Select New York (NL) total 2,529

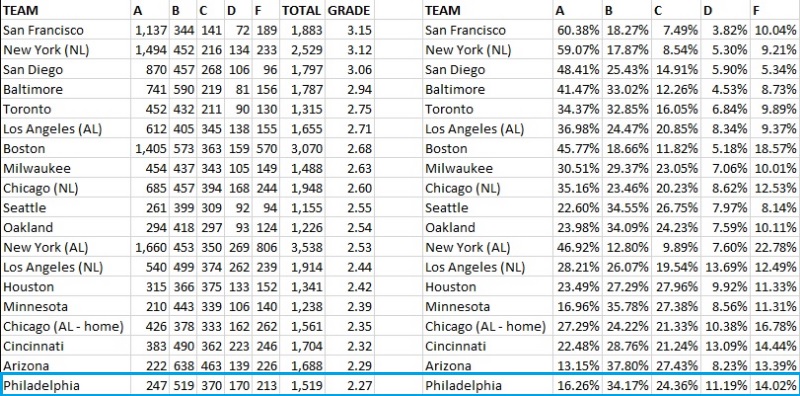click(x=307, y=51)
